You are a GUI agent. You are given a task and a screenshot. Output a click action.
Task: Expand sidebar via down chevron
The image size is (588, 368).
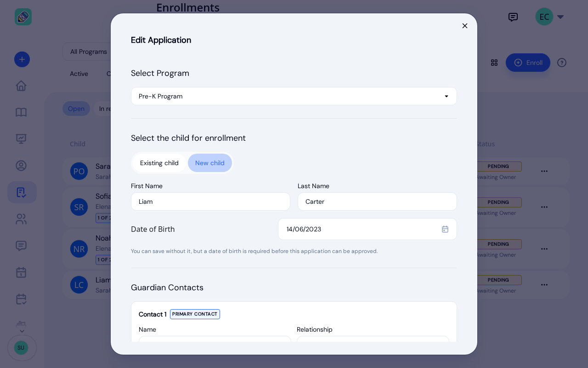tap(22, 331)
